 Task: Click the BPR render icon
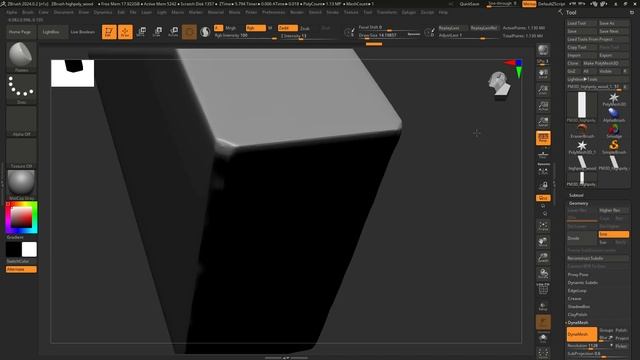click(x=543, y=50)
